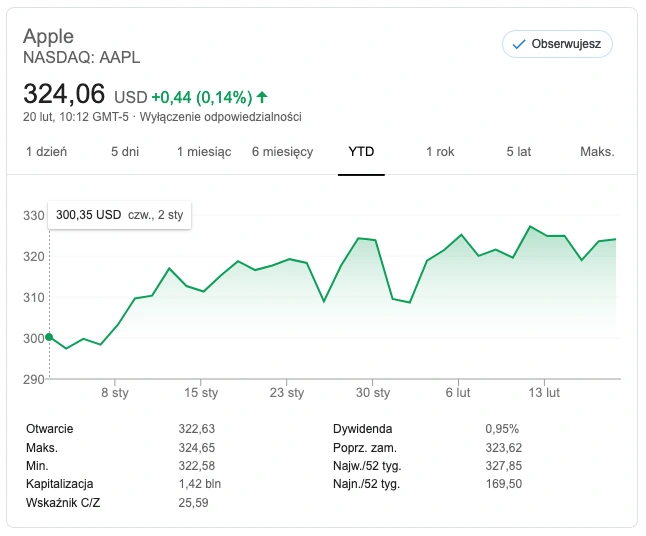646x536 pixels.
Task: Click the Wskaźnik C/Z value 25,59
Action: pyautogui.click(x=194, y=503)
